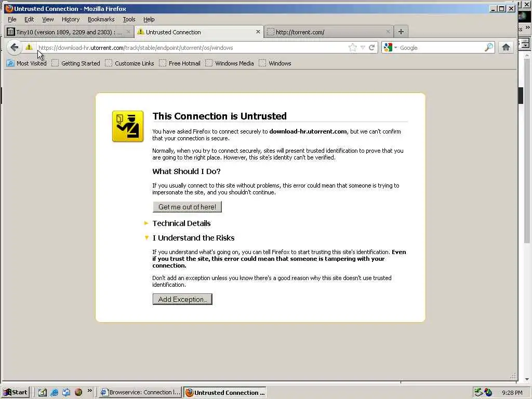This screenshot has width=532, height=399.
Task: Open a new tab with the plus button
Action: pos(401,32)
